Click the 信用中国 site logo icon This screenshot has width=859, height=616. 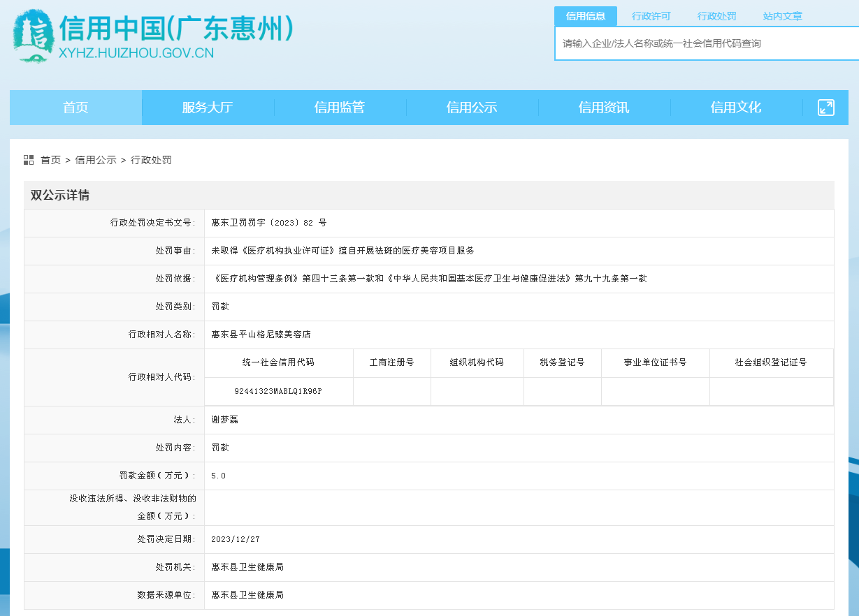33,37
